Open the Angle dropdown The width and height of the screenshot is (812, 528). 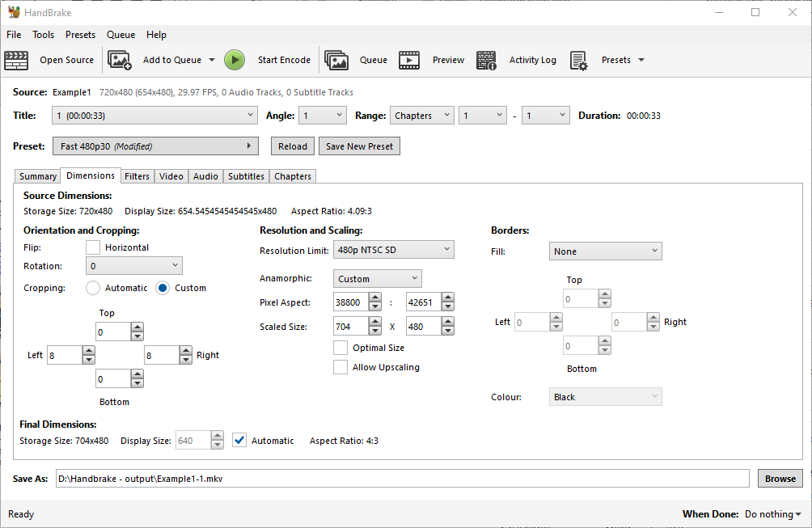pos(323,116)
